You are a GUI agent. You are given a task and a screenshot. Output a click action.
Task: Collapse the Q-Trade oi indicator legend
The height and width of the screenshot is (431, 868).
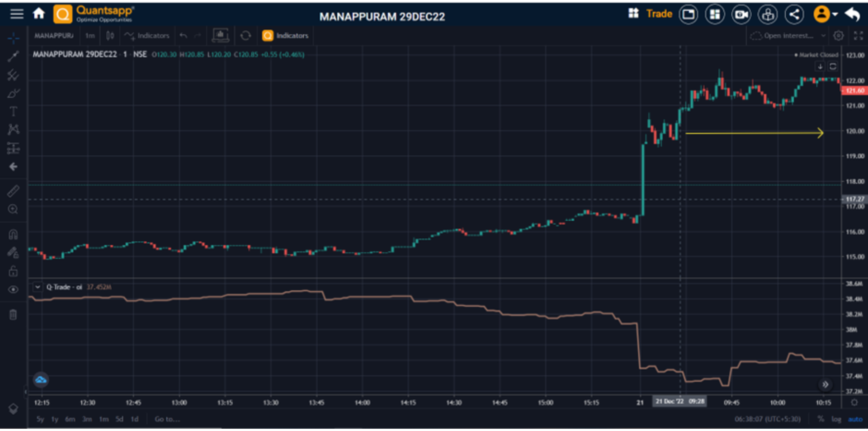38,287
